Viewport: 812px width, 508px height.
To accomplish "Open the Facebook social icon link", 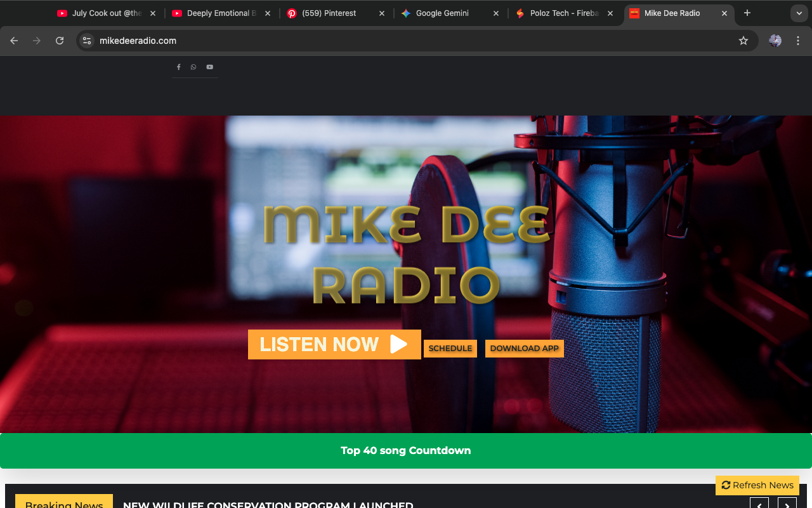I will 178,67.
